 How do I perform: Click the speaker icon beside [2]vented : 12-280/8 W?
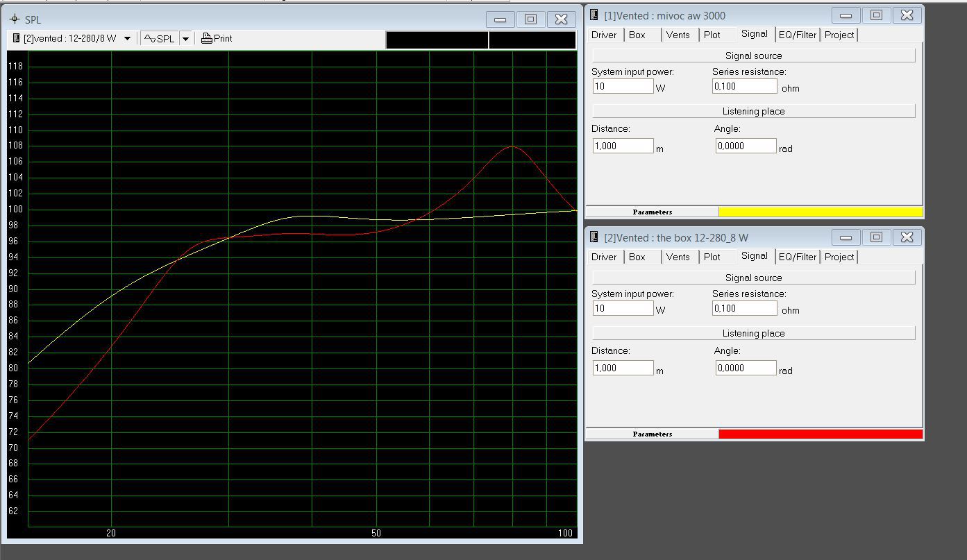(x=17, y=39)
